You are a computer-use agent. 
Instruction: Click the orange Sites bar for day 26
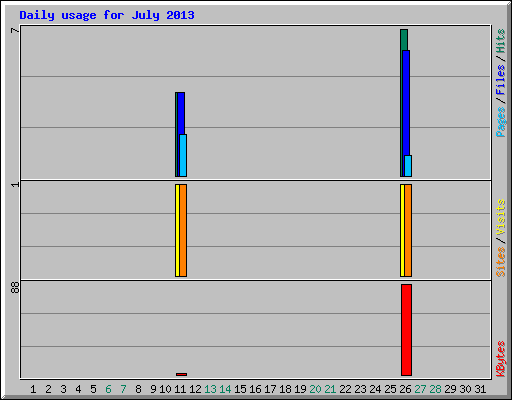pyautogui.click(x=408, y=230)
